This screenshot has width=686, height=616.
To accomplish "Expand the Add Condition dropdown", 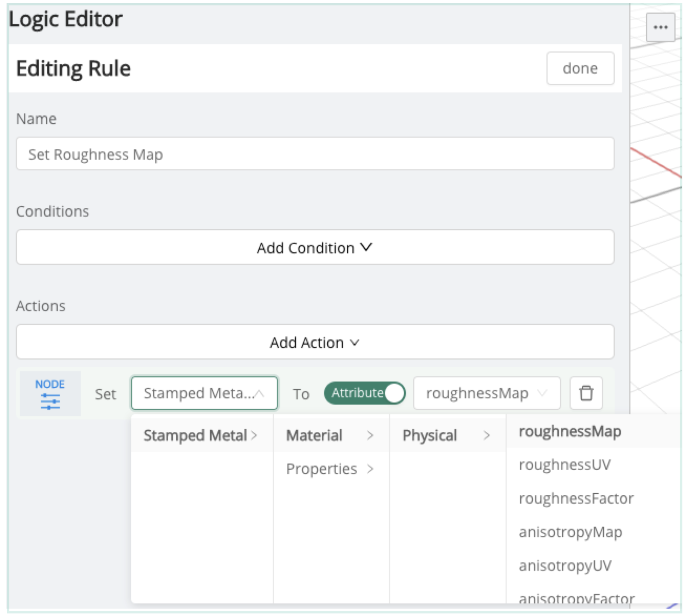I will click(315, 248).
